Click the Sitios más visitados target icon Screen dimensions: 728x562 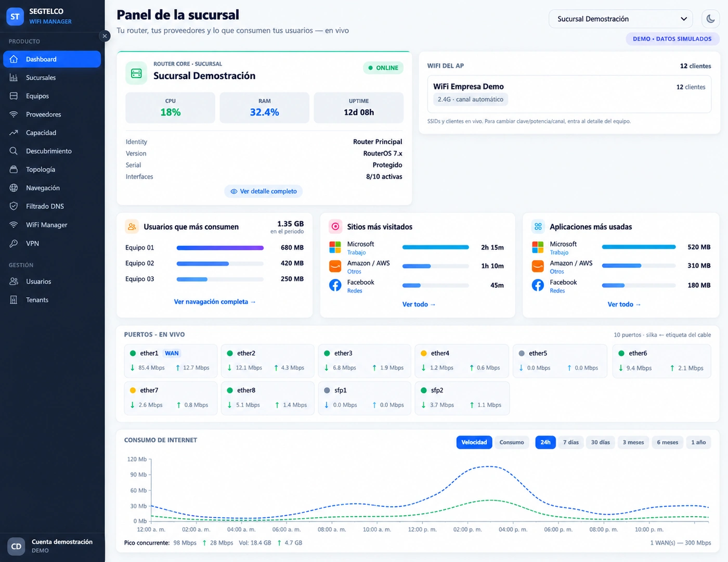click(335, 226)
